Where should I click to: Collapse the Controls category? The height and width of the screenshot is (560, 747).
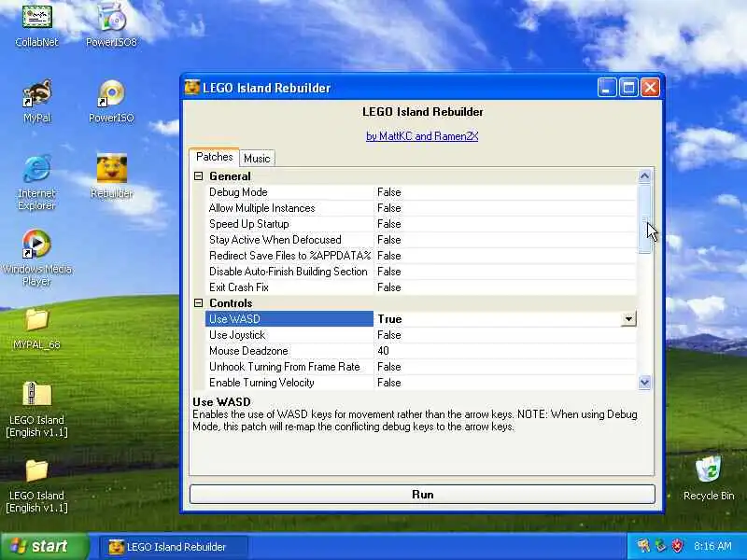pos(199,302)
